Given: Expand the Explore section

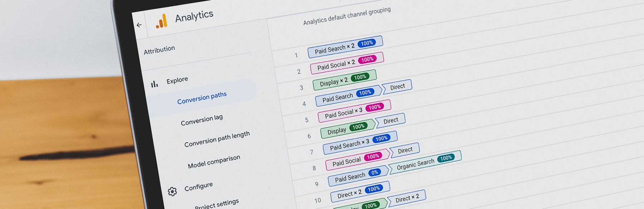Looking at the screenshot, I should 177,80.
